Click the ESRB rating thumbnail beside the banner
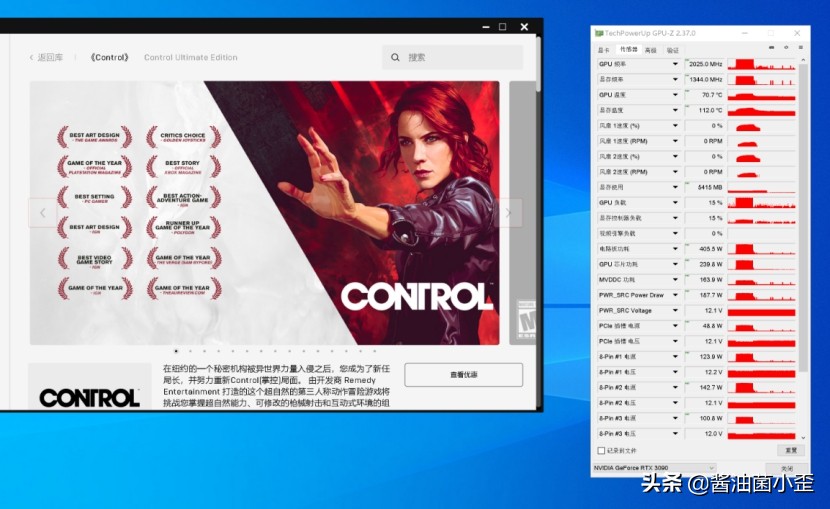Screen dimensions: 830x509 click(x=526, y=319)
